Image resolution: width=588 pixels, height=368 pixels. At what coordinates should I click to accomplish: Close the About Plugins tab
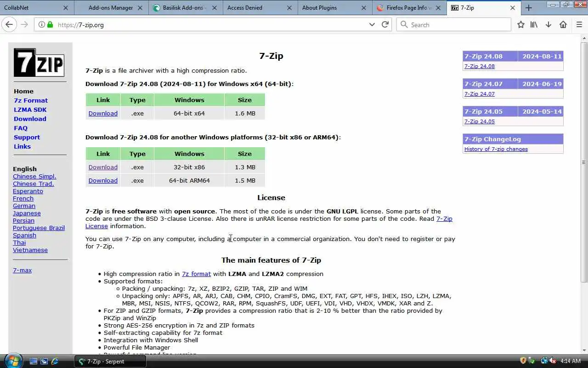364,8
